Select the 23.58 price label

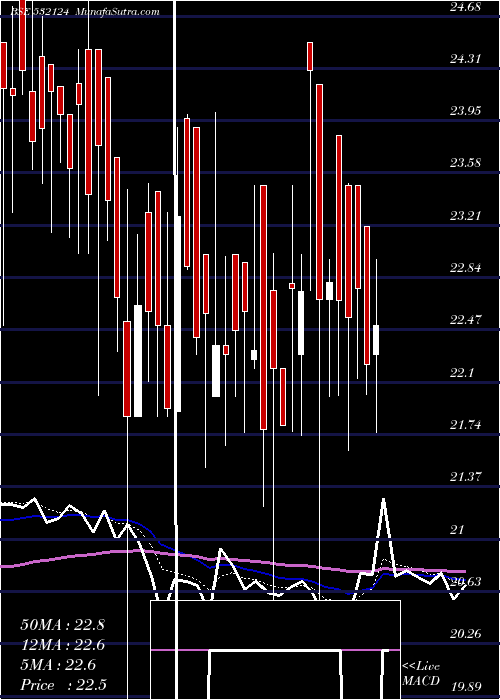[x=465, y=163]
